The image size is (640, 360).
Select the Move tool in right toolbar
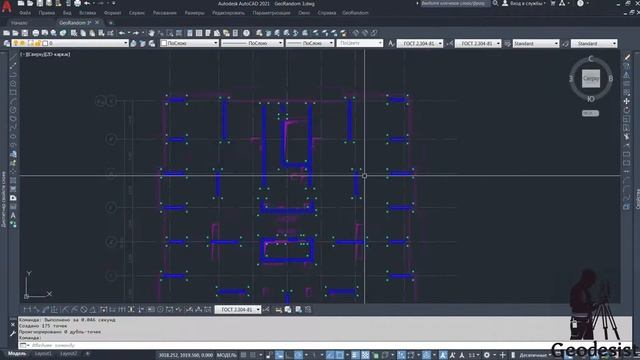(627, 101)
